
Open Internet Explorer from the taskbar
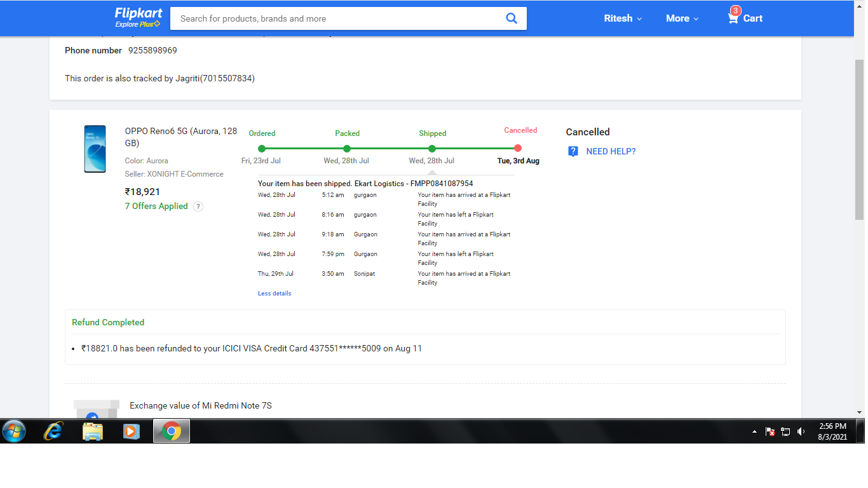(x=53, y=431)
